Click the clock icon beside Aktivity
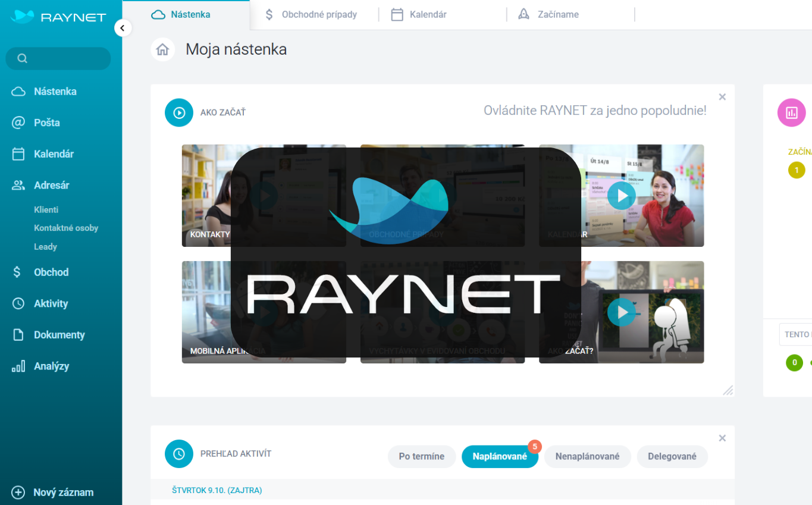Image resolution: width=812 pixels, height=505 pixels. pos(18,303)
